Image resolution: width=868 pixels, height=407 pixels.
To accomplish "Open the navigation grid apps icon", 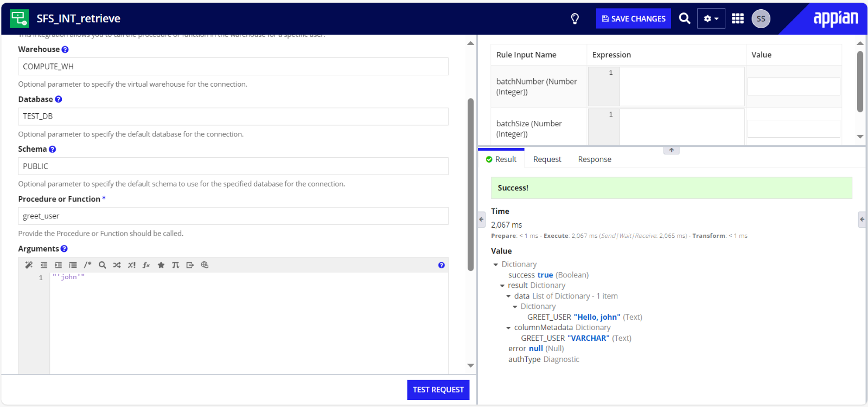I will (x=738, y=18).
